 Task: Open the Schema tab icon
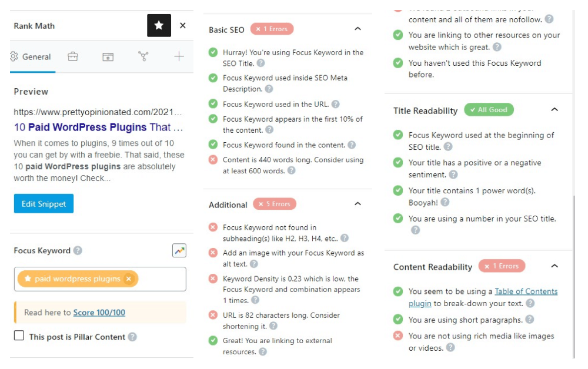[108, 56]
